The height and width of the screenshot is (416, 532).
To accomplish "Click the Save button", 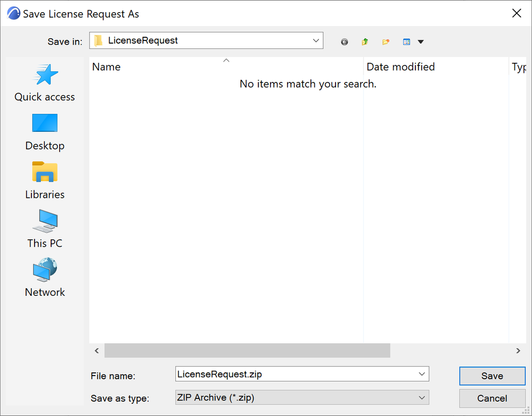I will point(492,376).
